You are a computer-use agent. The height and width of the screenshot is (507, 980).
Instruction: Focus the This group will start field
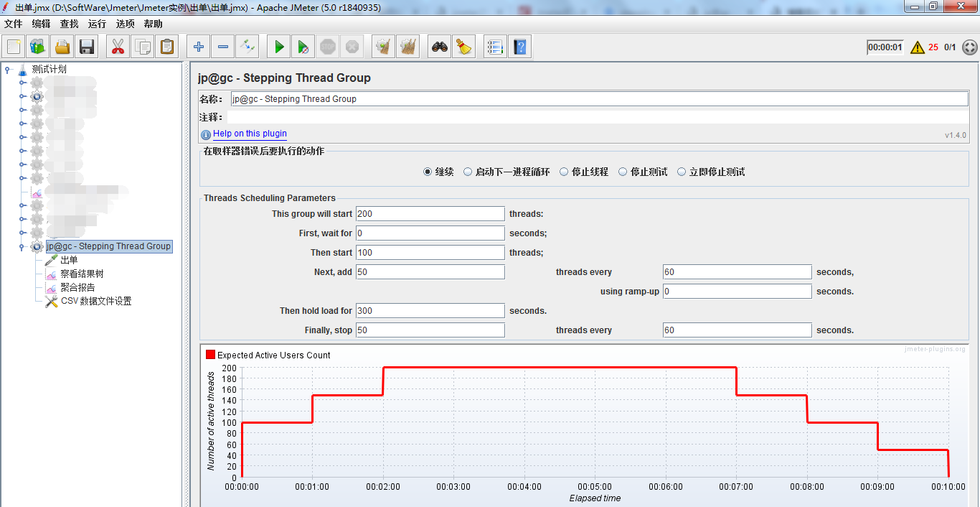point(430,214)
